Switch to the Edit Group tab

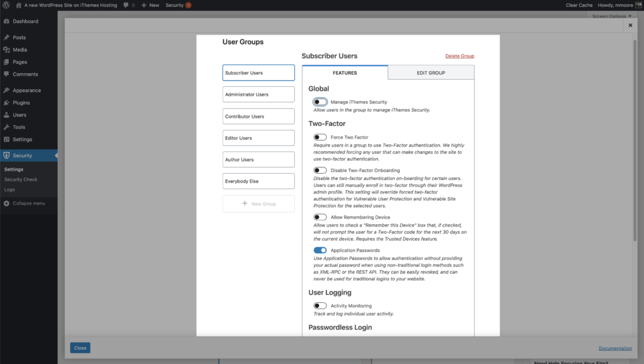(431, 73)
